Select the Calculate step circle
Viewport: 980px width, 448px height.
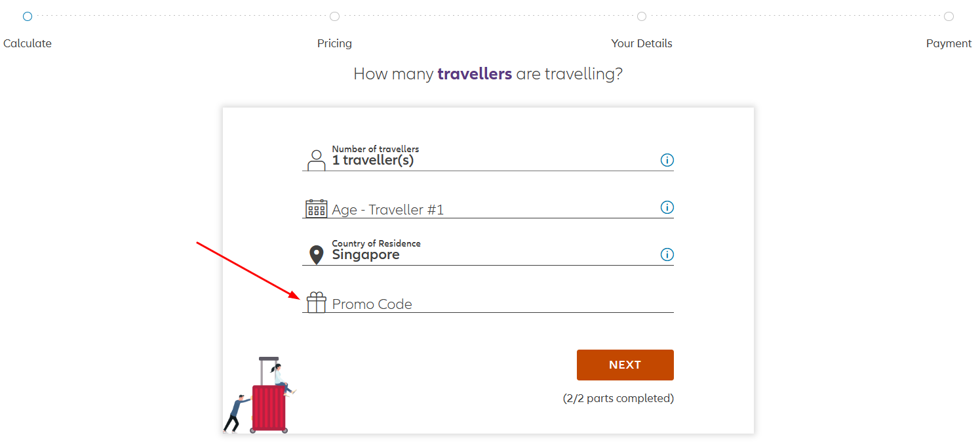tap(28, 16)
